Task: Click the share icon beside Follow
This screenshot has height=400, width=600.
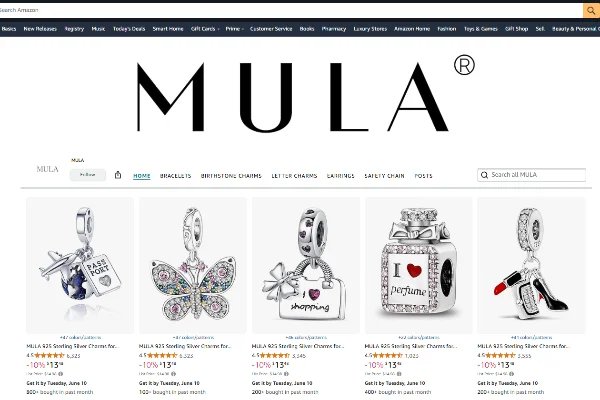Action: pos(118,175)
